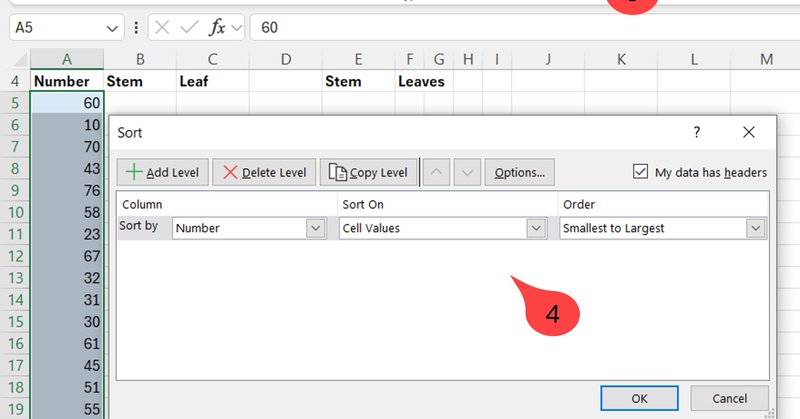
Task: Select row 10 header
Action: (15, 212)
